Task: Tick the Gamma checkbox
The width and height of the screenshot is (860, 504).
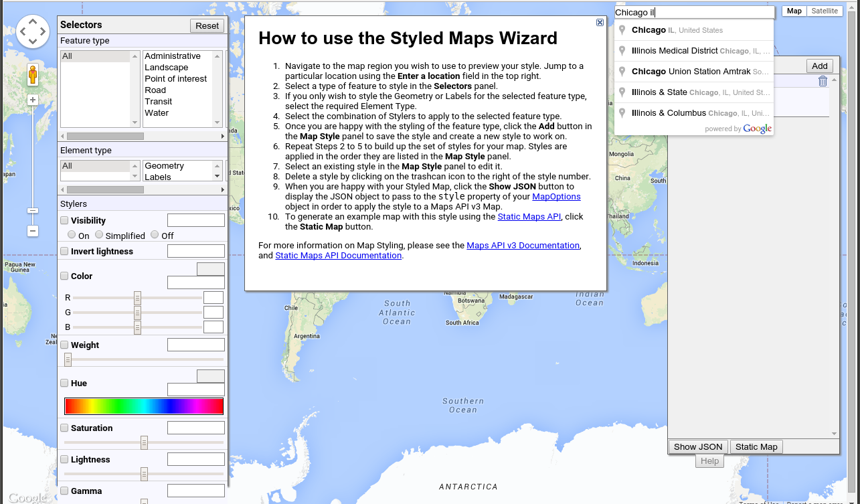Action: 64,491
